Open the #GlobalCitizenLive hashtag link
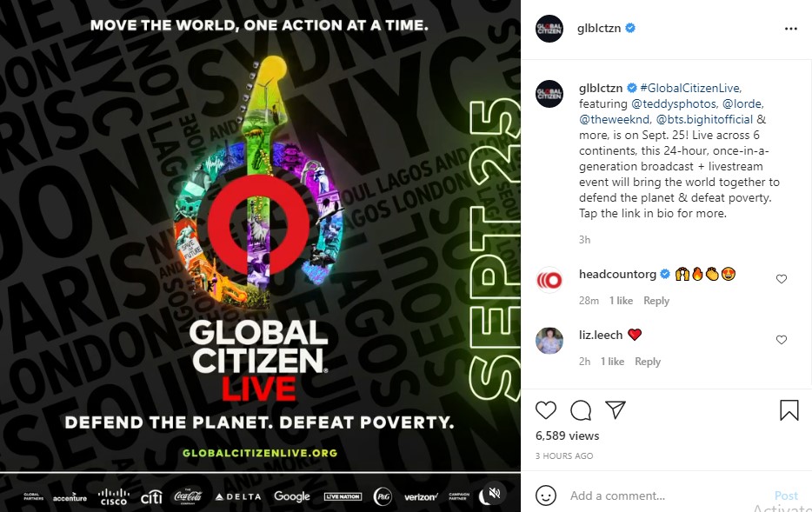 click(691, 88)
